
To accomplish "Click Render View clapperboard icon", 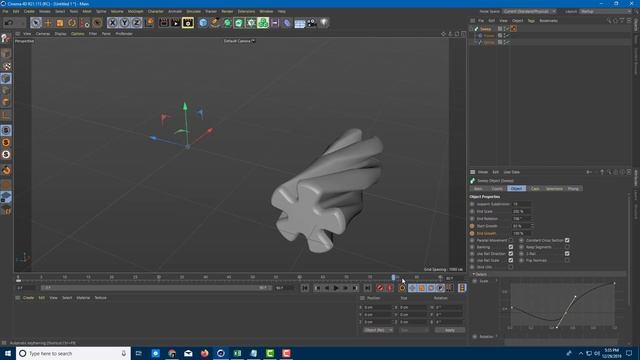I will point(164,23).
